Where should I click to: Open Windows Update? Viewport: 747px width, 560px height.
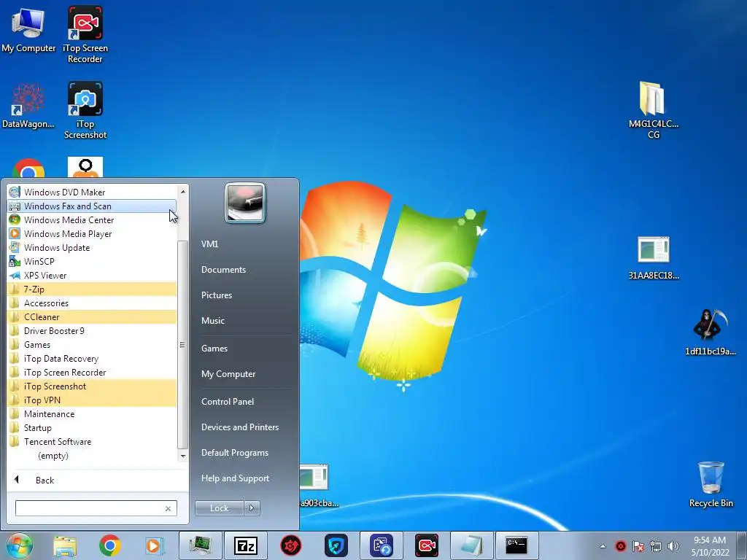92,247
